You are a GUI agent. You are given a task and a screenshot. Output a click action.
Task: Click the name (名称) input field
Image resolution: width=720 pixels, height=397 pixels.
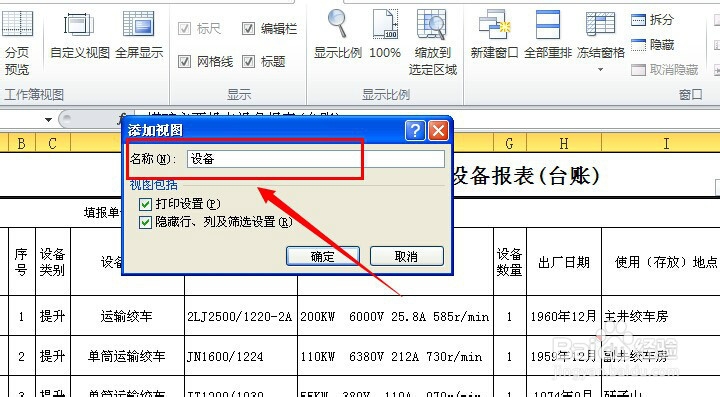(x=315, y=159)
